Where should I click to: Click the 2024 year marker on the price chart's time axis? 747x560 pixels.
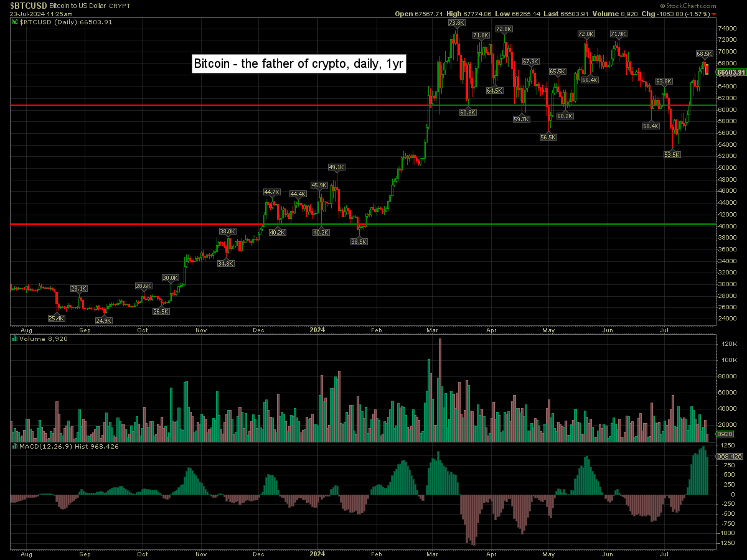(317, 329)
